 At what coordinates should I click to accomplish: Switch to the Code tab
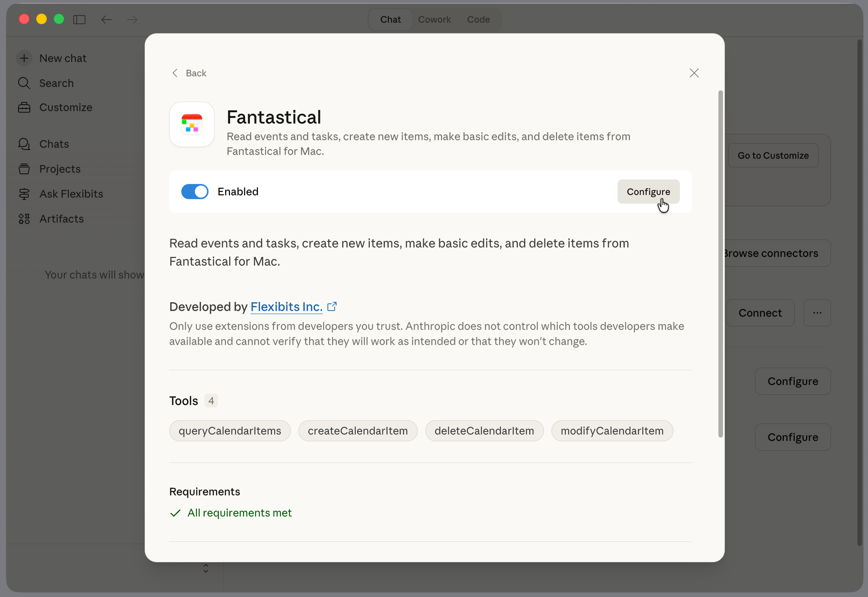pyautogui.click(x=478, y=20)
